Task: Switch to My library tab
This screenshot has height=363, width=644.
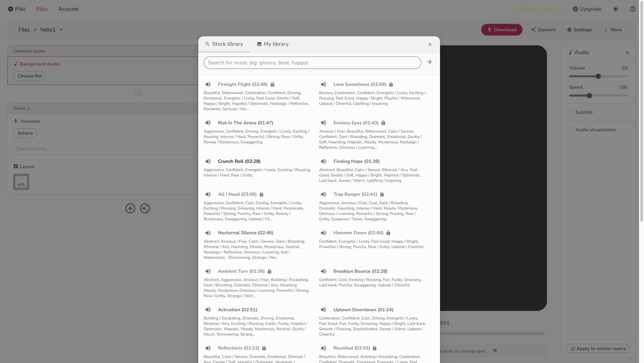Action: pyautogui.click(x=273, y=44)
